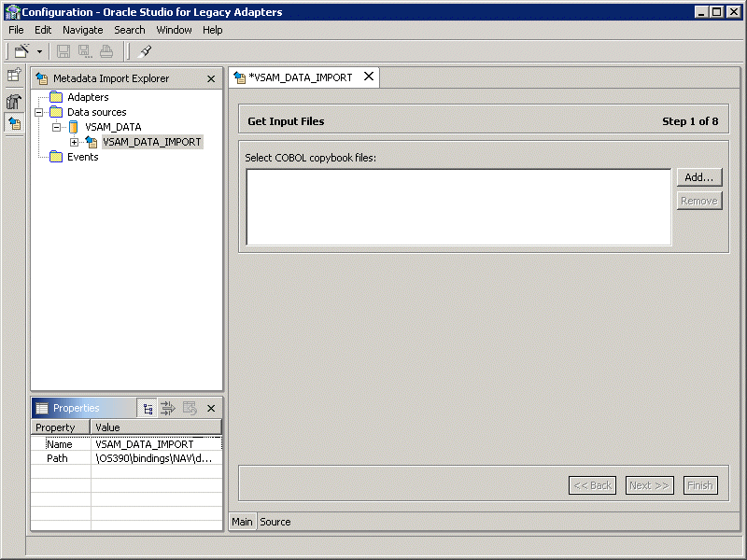This screenshot has height=560, width=747.
Task: Click the VSAM_DATA_IMPORT value cell
Action: 156,444
